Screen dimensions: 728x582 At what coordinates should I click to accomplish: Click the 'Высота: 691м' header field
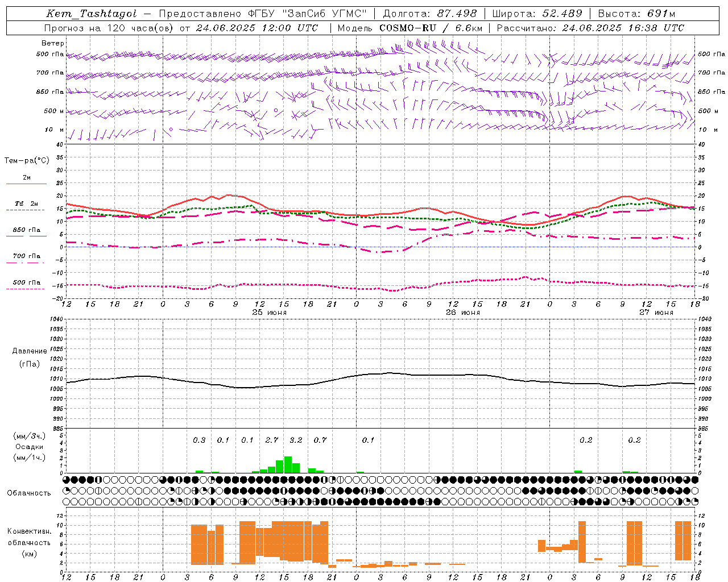[638, 14]
